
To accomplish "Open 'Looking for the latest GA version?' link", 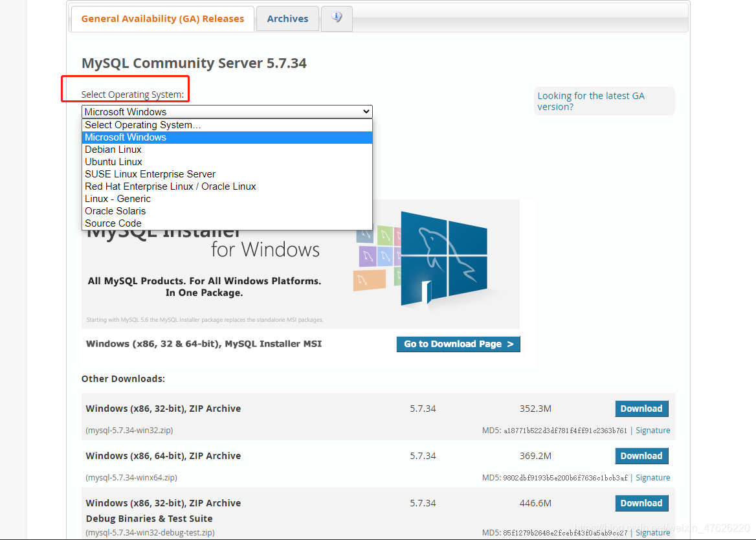I will 590,101.
